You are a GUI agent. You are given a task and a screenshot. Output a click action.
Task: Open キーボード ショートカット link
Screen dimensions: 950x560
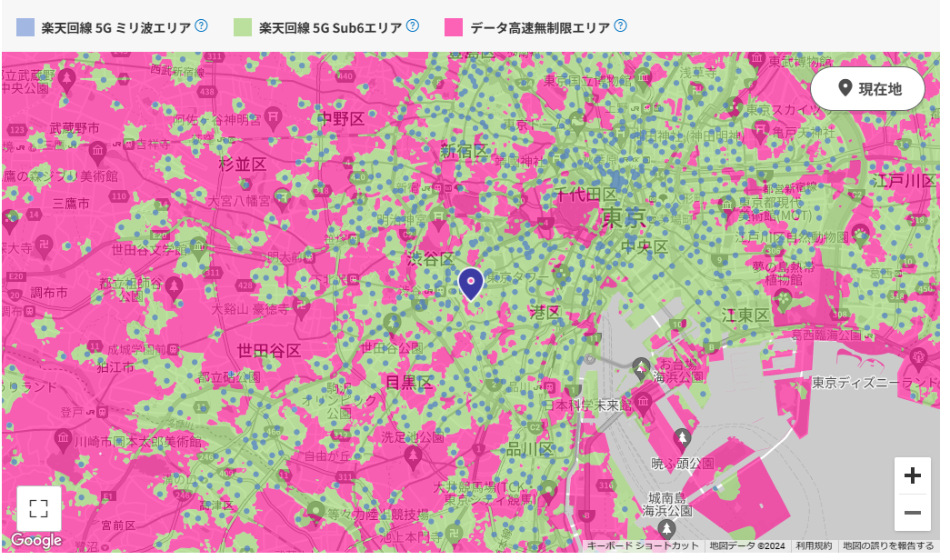pyautogui.click(x=642, y=546)
